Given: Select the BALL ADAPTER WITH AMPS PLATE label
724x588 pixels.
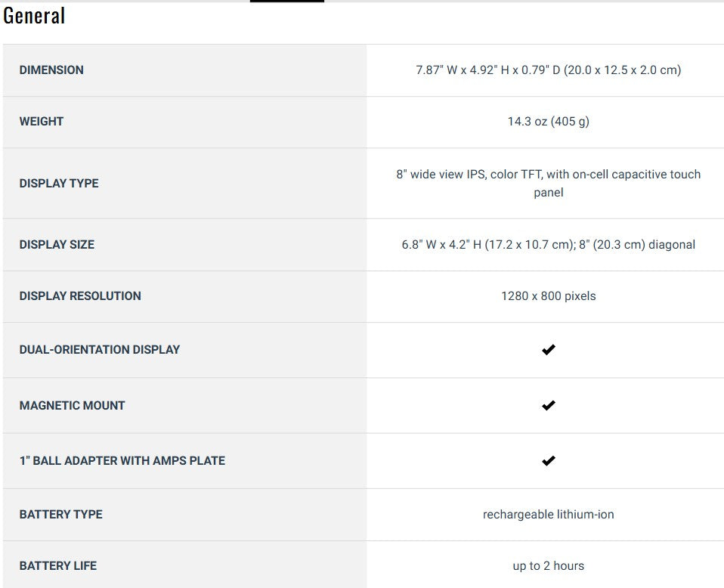Looking at the screenshot, I should 122,461.
